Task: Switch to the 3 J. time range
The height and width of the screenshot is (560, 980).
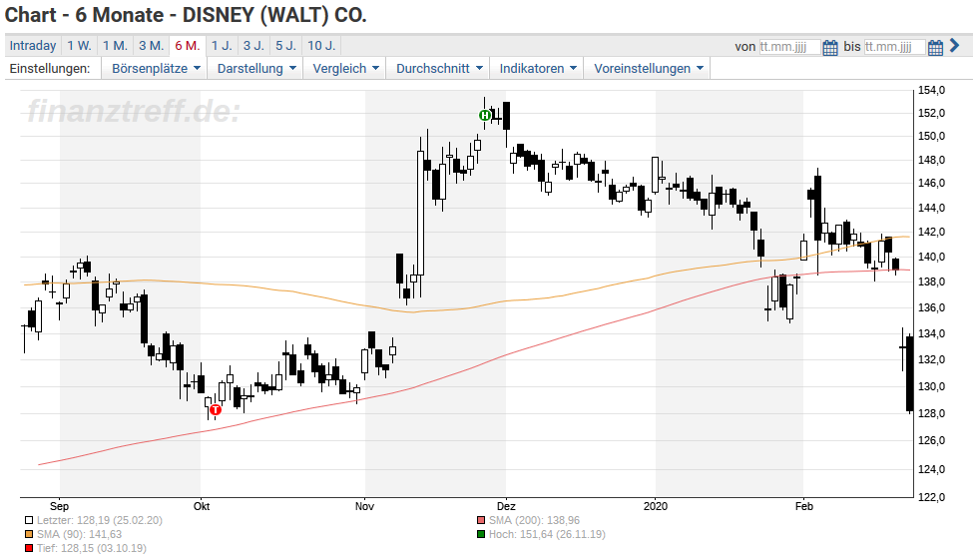Action: click(x=253, y=46)
